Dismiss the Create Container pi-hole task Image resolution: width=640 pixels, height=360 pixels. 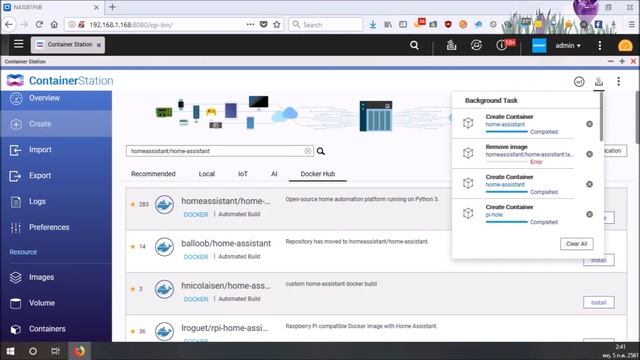[x=589, y=214]
